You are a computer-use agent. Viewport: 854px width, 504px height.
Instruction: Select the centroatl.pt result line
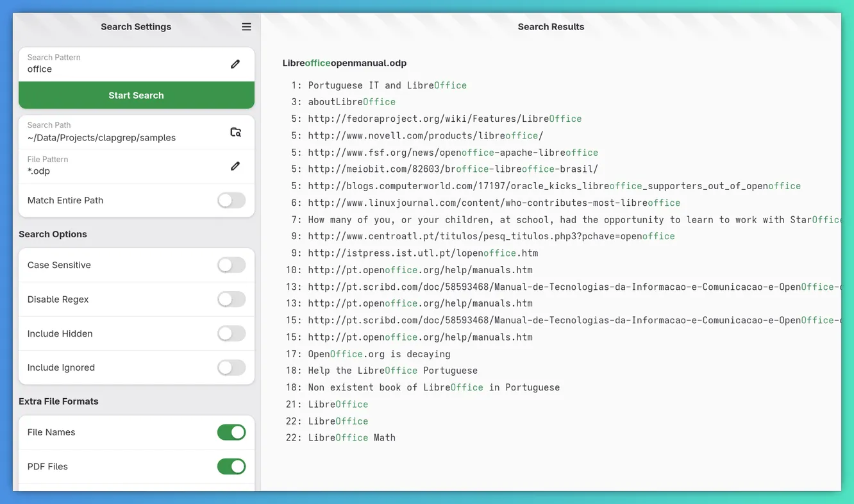pos(491,236)
